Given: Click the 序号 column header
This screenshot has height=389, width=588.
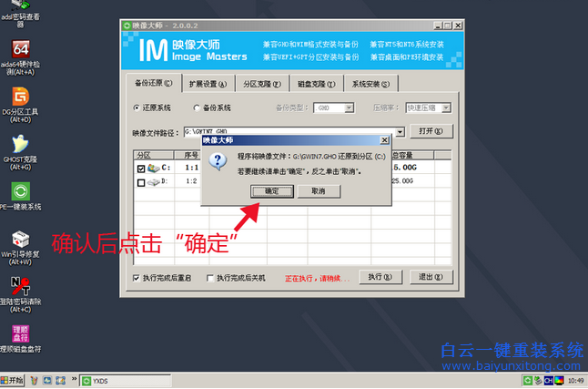Looking at the screenshot, I should click(191, 155).
